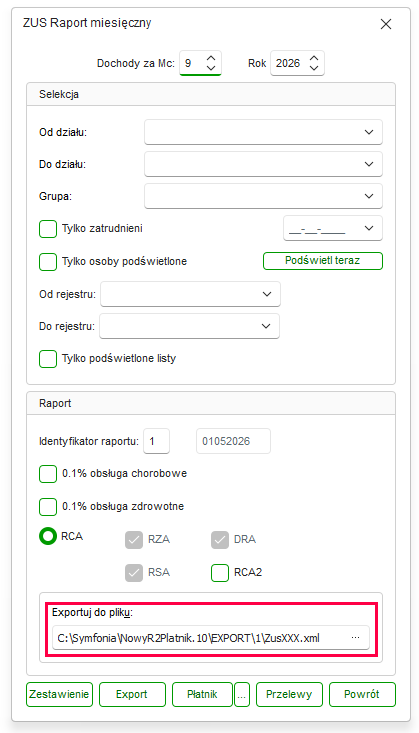Decrease the Dochody za Mc month value

tap(211, 68)
